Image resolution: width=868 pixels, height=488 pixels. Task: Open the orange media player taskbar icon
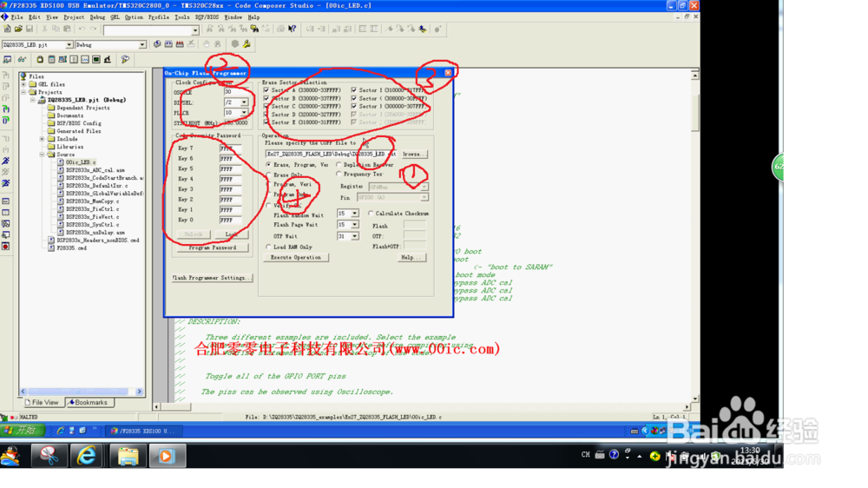[166, 456]
